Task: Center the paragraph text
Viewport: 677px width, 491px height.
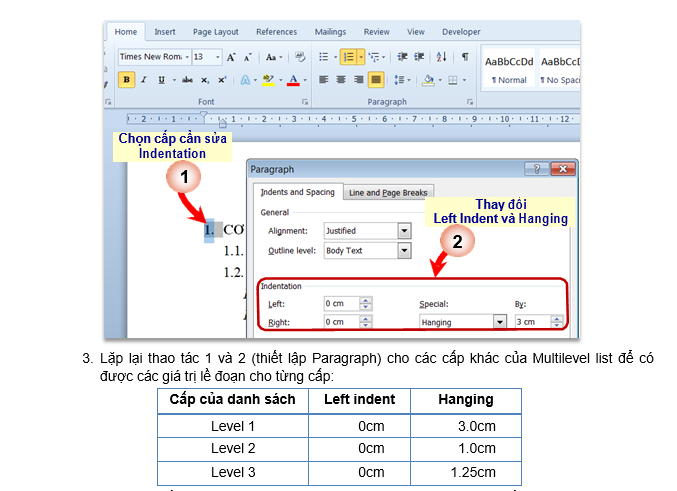Action: 341,80
